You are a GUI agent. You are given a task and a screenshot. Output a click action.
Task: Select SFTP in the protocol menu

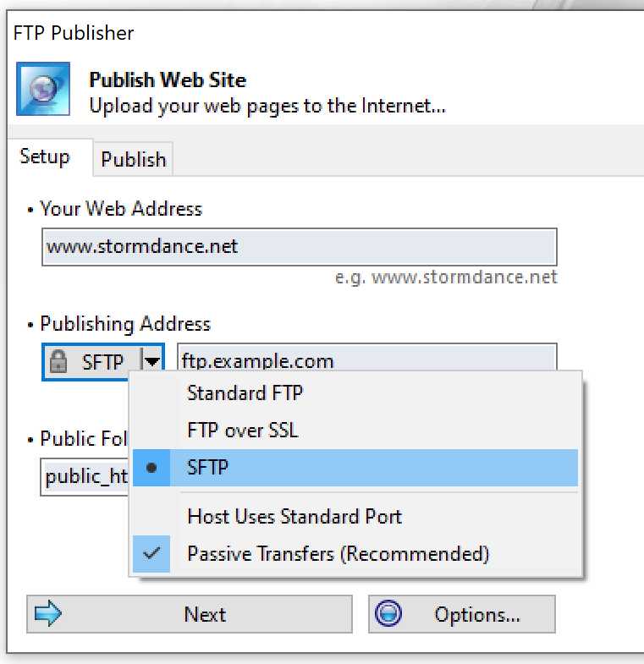(x=355, y=468)
